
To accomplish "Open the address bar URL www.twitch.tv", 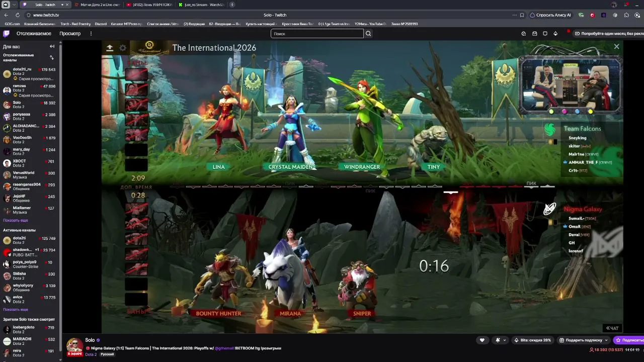I will [46, 15].
